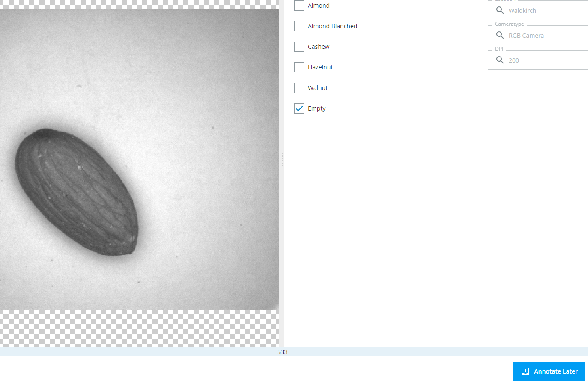Click the Empty label text

(316, 108)
